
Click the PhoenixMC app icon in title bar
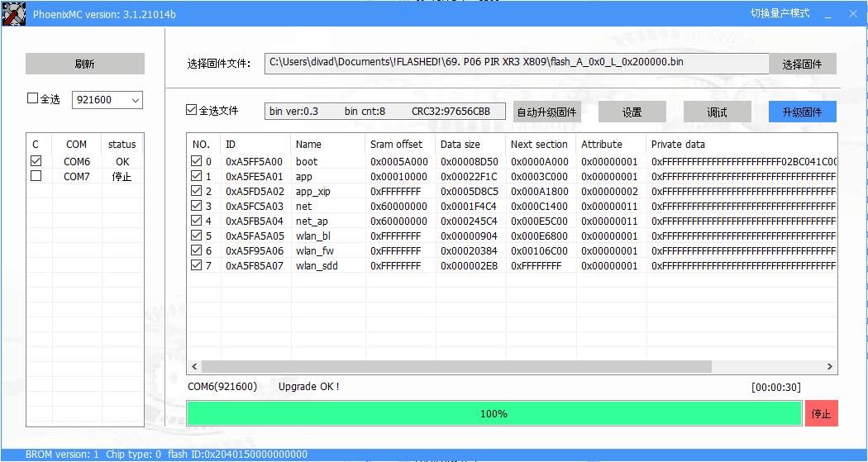(x=14, y=14)
